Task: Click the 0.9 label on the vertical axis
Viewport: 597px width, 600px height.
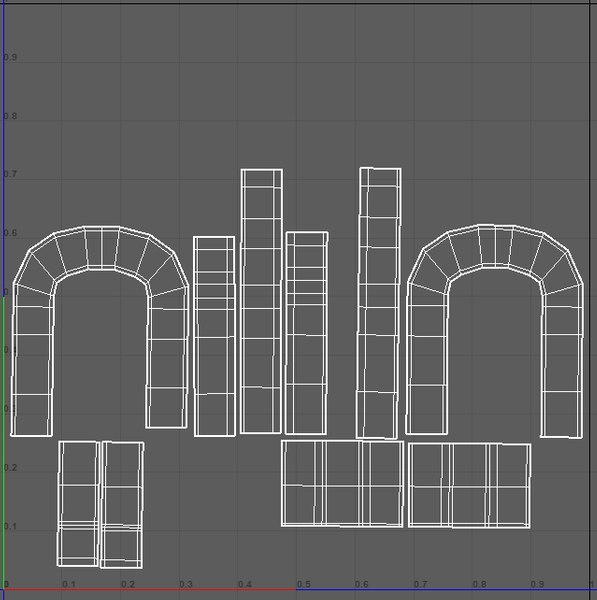Action: click(10, 57)
